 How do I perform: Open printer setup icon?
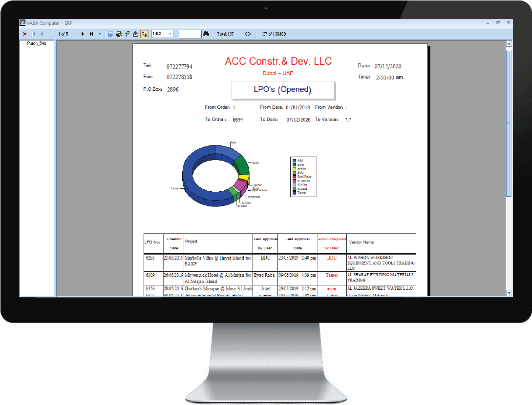[x=119, y=34]
